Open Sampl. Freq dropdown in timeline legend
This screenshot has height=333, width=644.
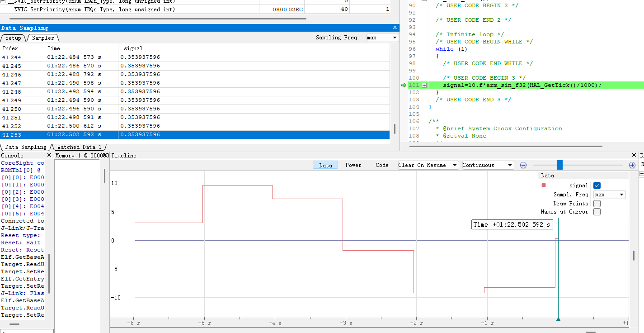pos(610,195)
